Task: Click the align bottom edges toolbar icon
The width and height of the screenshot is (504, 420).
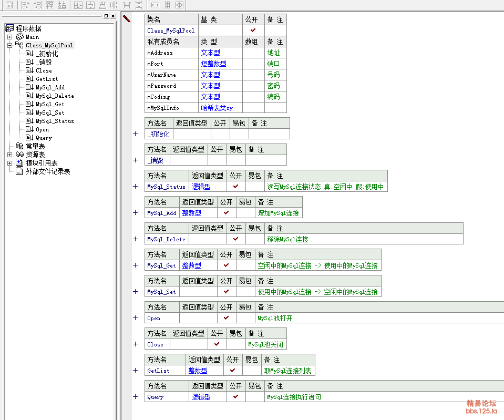Action: tap(61, 5)
